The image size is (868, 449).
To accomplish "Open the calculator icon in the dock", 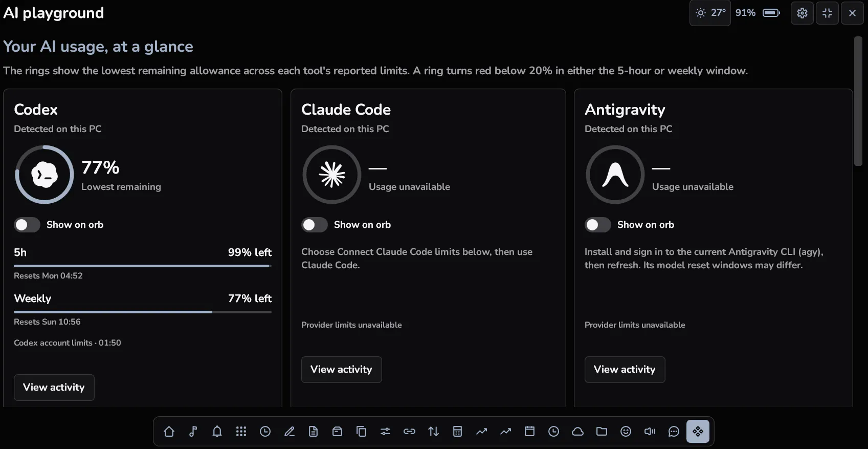I will click(x=457, y=432).
